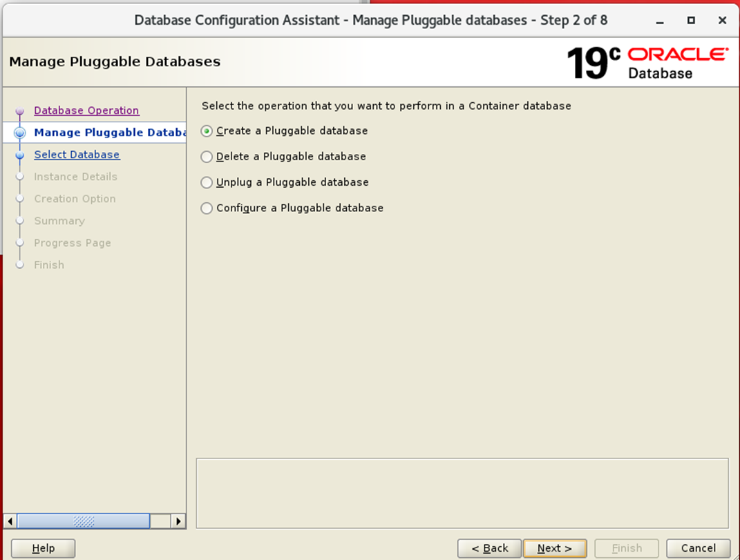
Task: Click the Progress Page step label
Action: [73, 244]
